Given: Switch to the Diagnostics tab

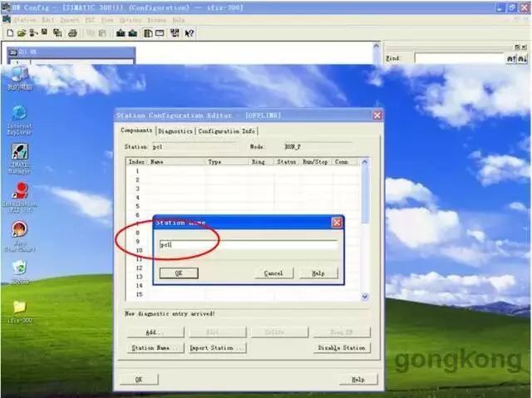Looking at the screenshot, I should pos(175,131).
